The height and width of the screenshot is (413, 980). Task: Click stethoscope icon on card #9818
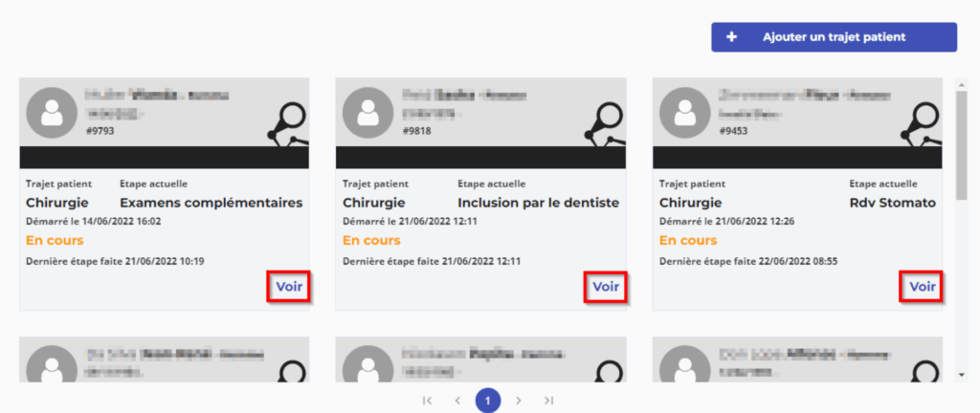605,125
